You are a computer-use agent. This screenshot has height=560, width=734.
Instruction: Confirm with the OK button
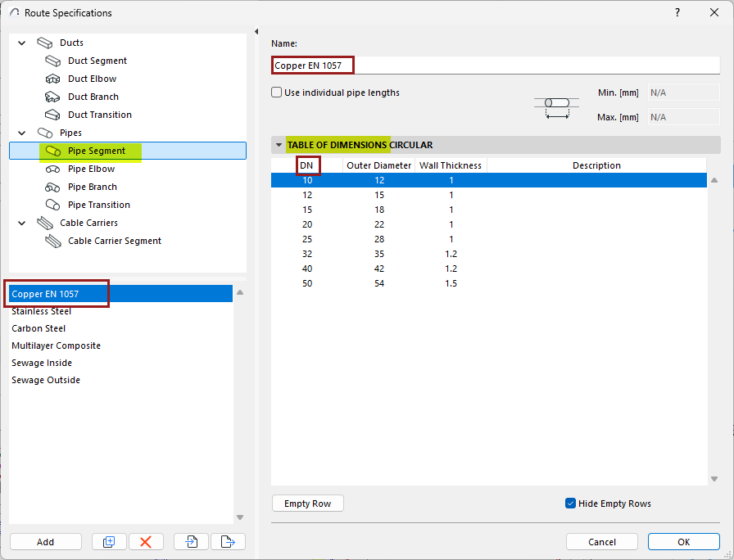click(x=684, y=542)
